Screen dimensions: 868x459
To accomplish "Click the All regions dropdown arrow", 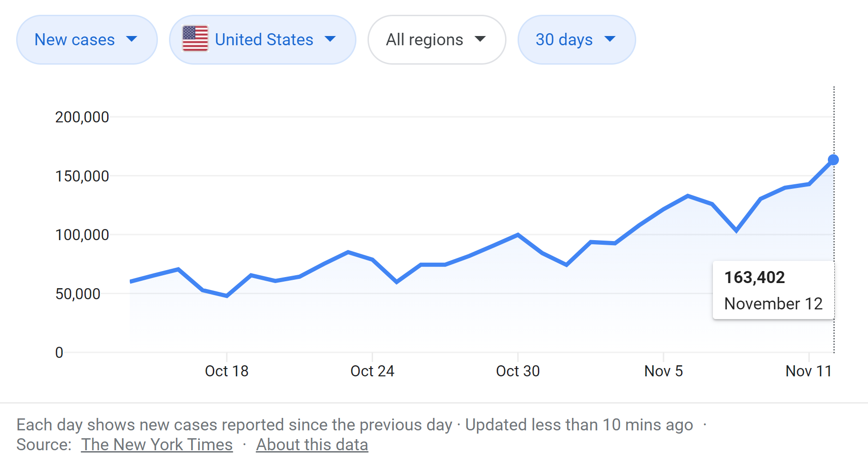I will (480, 39).
